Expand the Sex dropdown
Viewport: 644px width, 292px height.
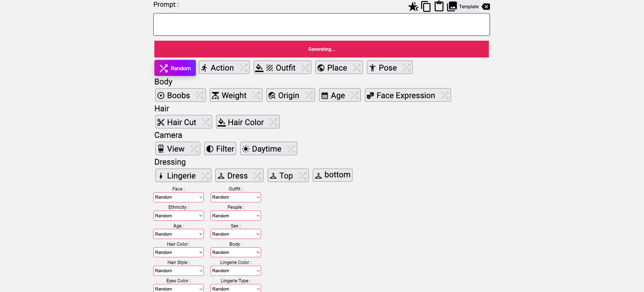tap(236, 234)
